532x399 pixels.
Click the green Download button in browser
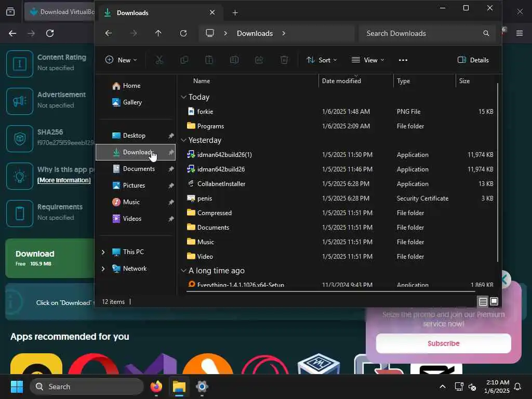50,258
